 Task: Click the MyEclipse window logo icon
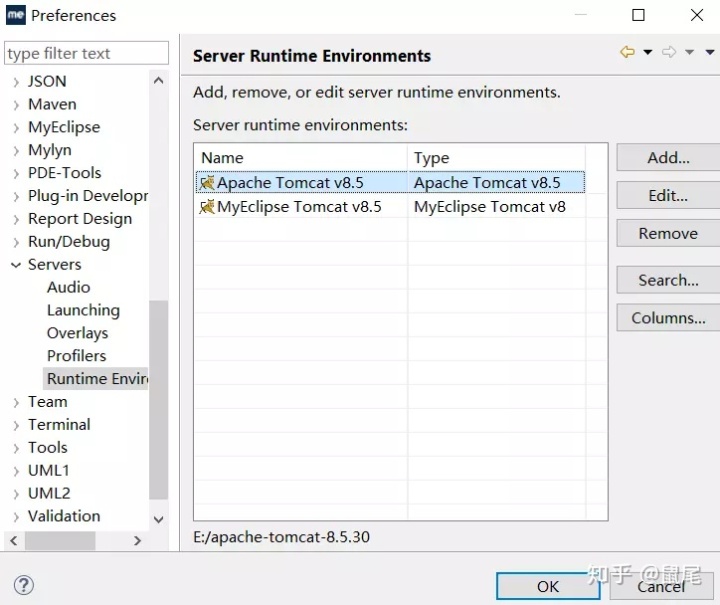click(x=16, y=15)
